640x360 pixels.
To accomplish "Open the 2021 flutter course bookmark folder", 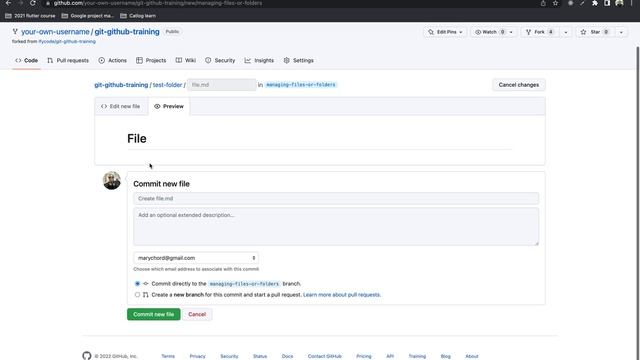I will tap(30, 16).
